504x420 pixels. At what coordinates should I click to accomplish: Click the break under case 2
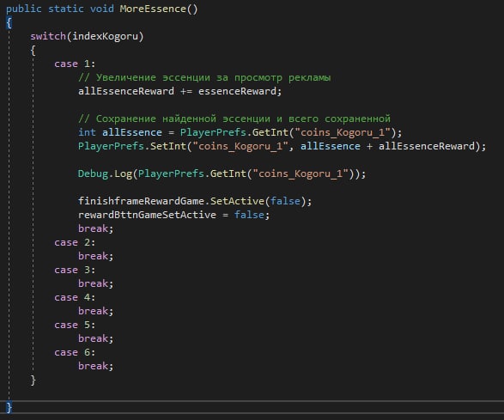tap(95, 256)
